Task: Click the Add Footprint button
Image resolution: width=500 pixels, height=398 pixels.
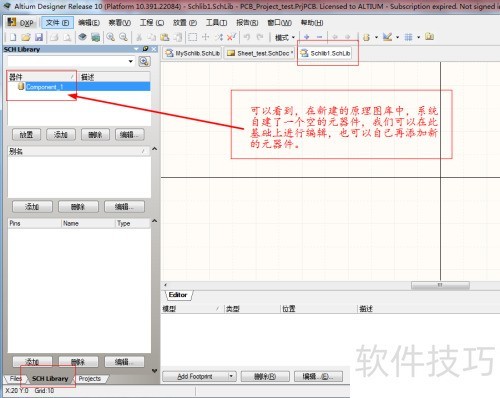Action: pos(195,376)
